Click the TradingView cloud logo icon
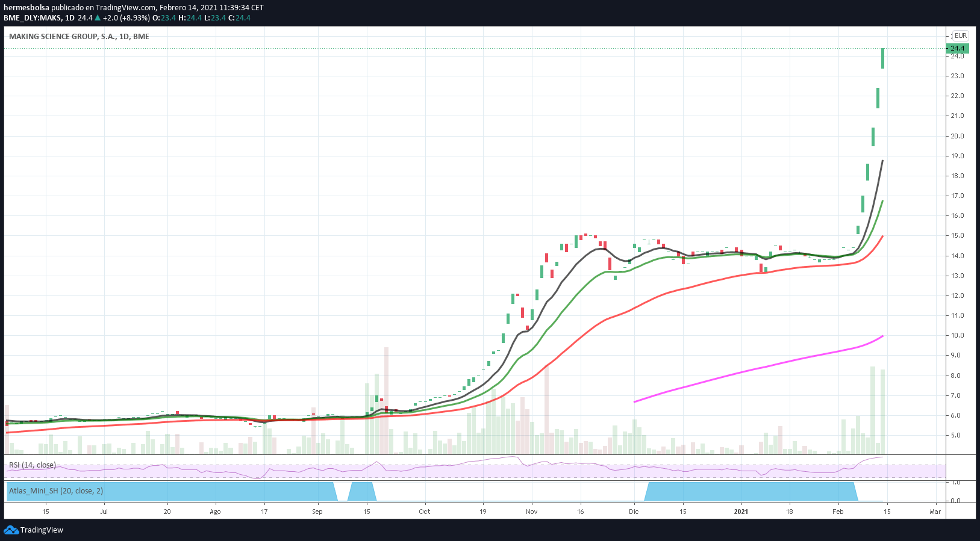The width and height of the screenshot is (980, 541). click(x=11, y=530)
